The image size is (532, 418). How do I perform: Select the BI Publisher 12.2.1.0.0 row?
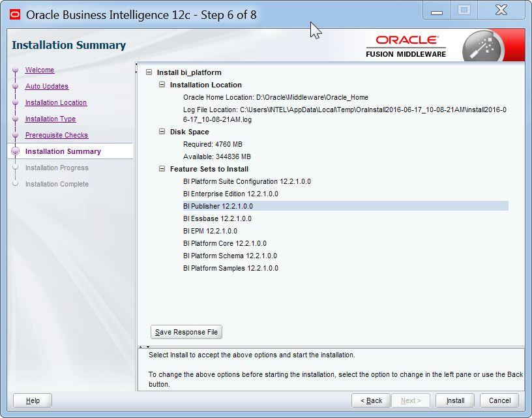[x=346, y=206]
